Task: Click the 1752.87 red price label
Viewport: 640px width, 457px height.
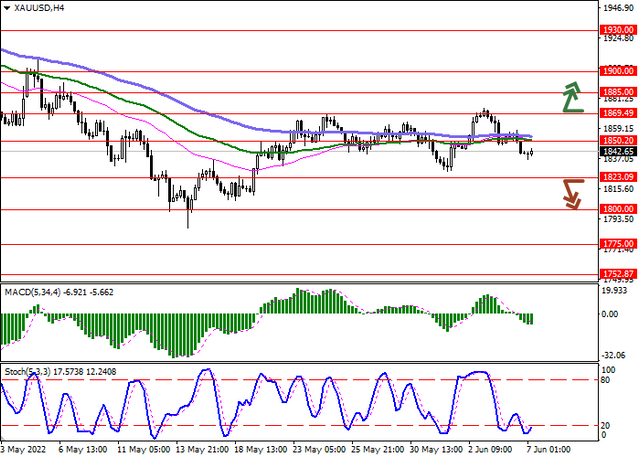Action: (x=618, y=274)
